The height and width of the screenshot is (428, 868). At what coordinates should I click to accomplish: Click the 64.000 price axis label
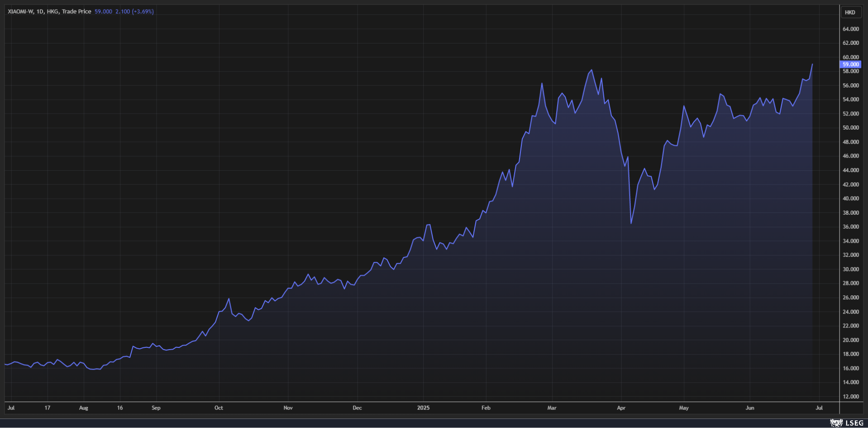[x=850, y=29]
